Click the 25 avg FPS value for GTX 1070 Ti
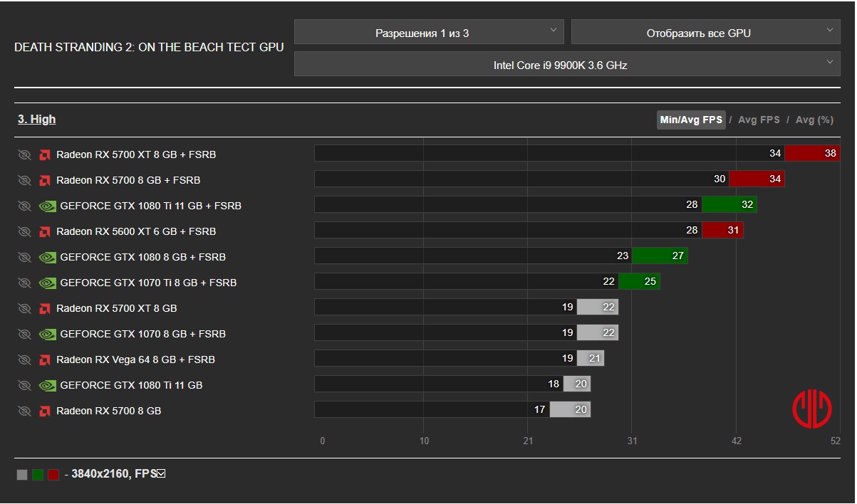Screen dimensions: 857x504 (650, 282)
